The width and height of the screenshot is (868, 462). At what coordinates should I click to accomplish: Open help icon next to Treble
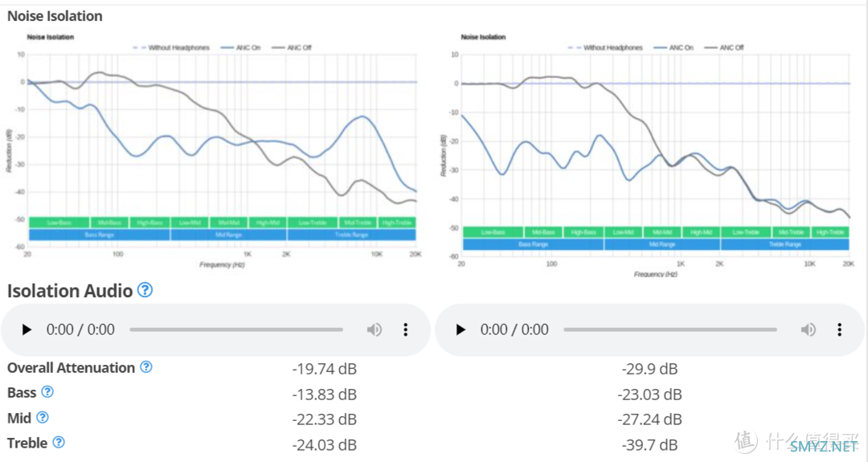[59, 442]
